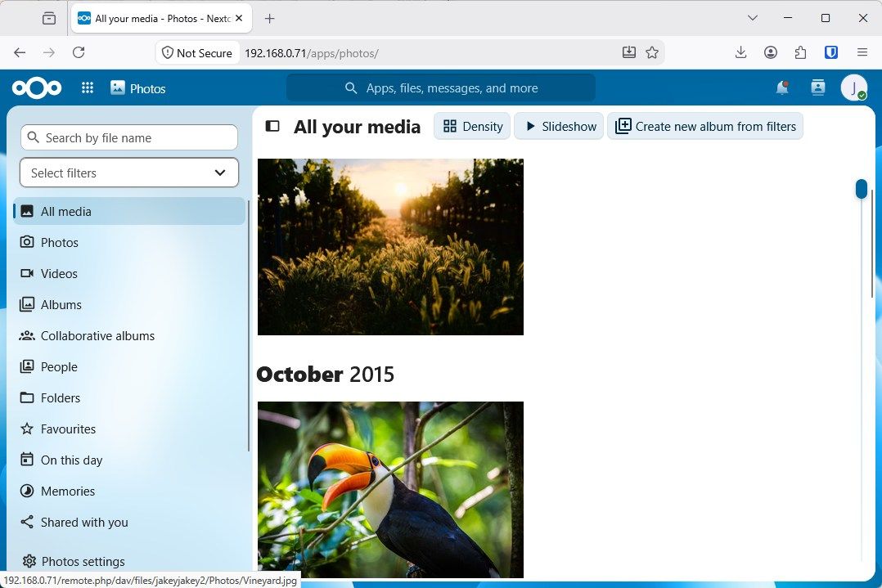Open the browser extensions puzzle icon
Viewport: 882px width, 588px height.
pyautogui.click(x=800, y=53)
